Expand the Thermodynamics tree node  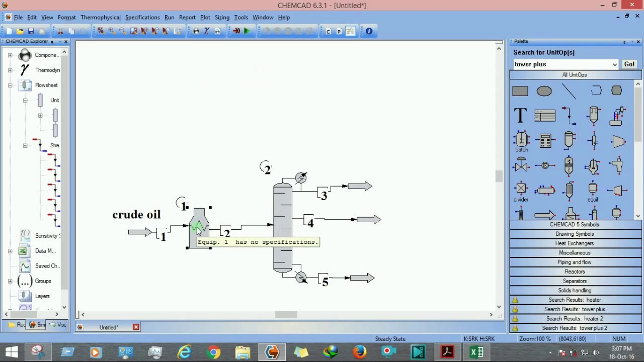pos(10,70)
